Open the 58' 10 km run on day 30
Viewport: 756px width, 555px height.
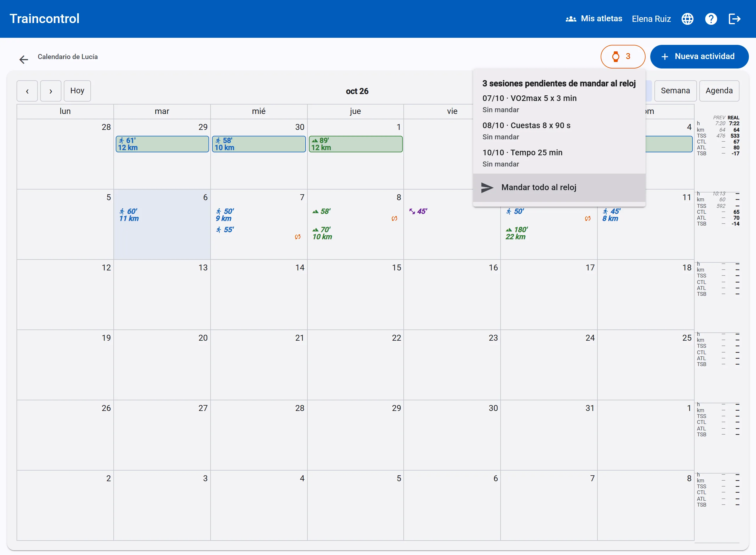[x=259, y=144]
